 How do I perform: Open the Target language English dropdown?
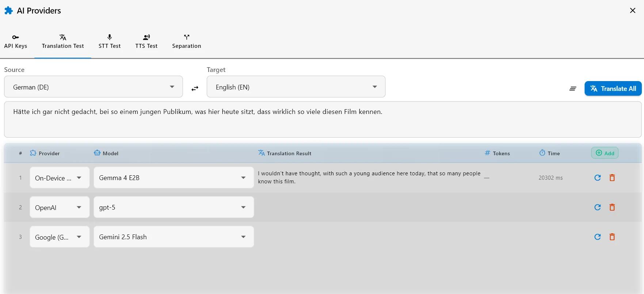tap(296, 87)
